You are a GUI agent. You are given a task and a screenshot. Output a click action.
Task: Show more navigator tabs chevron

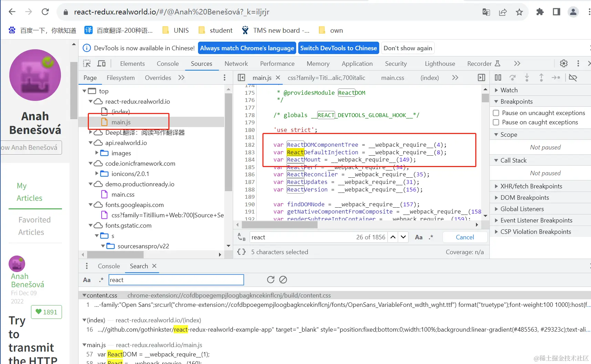182,77
